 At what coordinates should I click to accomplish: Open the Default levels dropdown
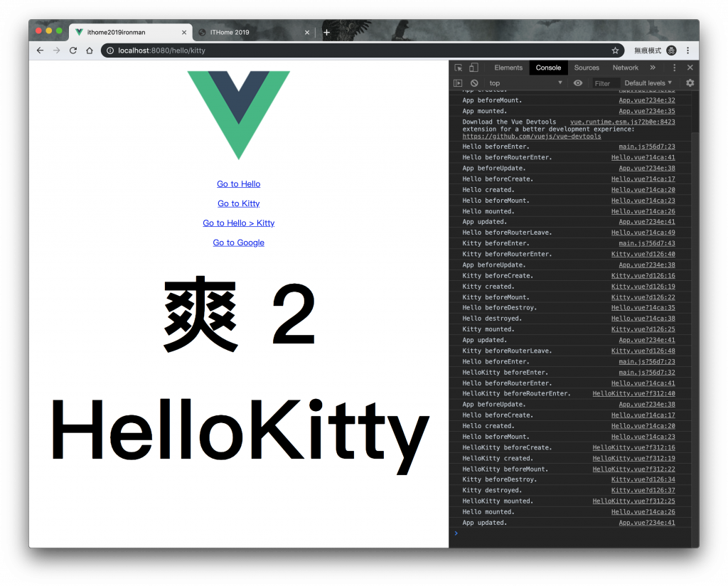coord(648,83)
